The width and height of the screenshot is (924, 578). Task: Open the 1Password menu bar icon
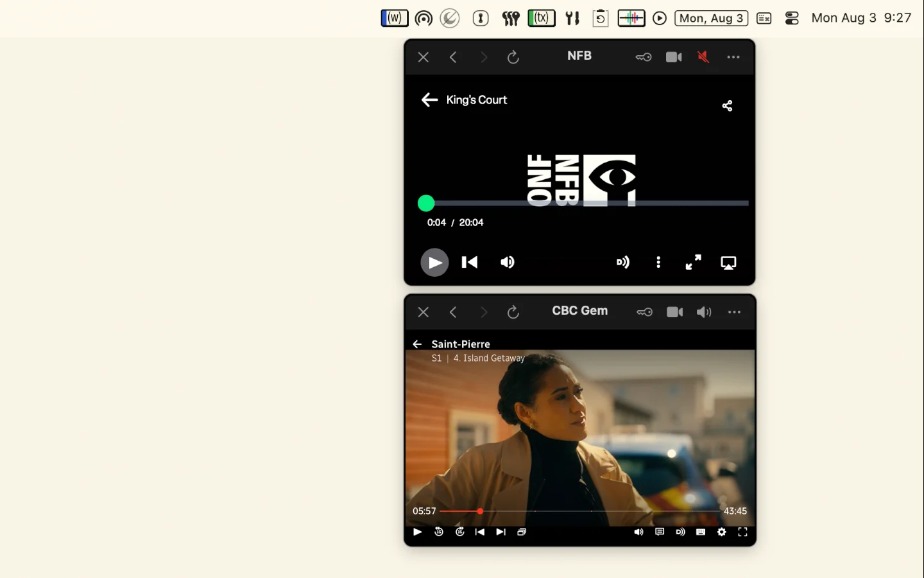481,18
